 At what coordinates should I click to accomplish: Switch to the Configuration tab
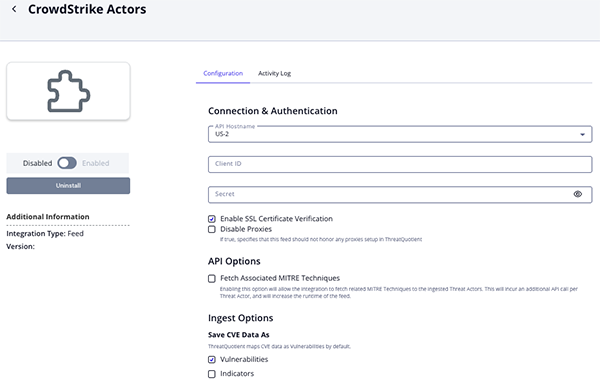click(223, 73)
